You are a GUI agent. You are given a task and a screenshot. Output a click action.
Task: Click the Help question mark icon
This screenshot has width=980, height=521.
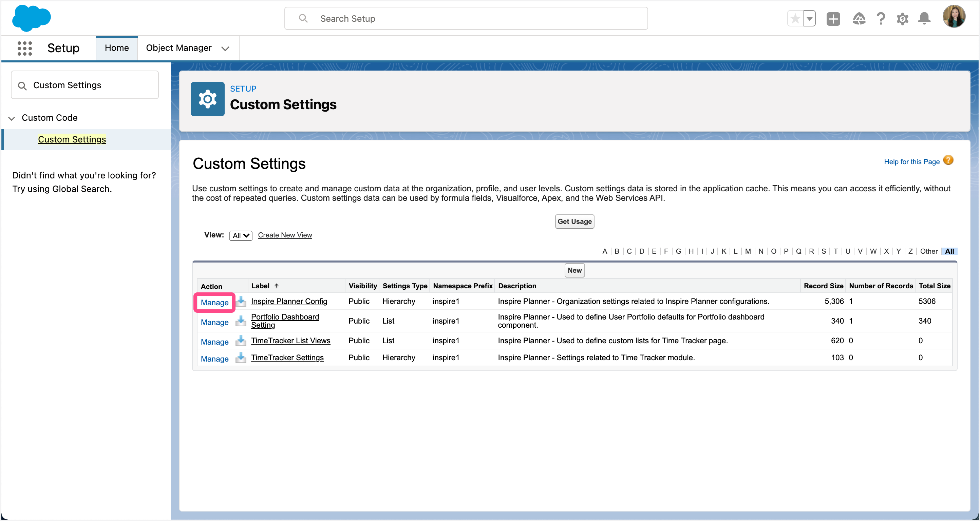881,18
